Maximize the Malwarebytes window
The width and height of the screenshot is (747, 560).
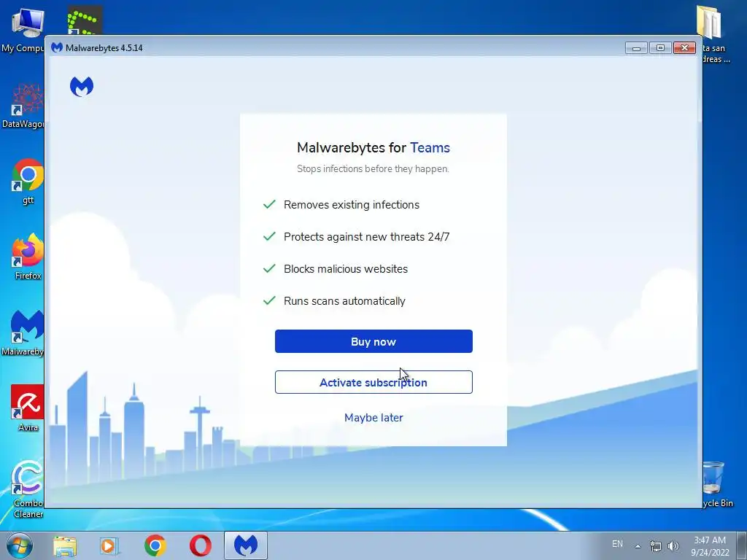tap(660, 47)
